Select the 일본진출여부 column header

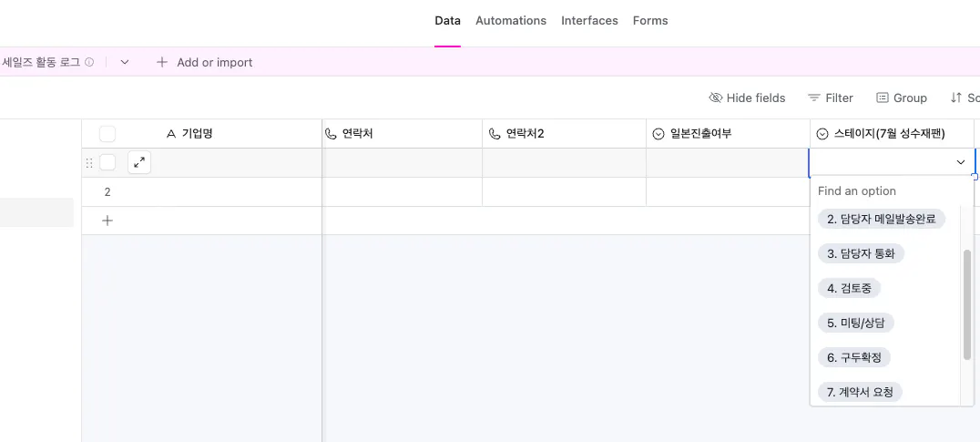click(x=728, y=134)
